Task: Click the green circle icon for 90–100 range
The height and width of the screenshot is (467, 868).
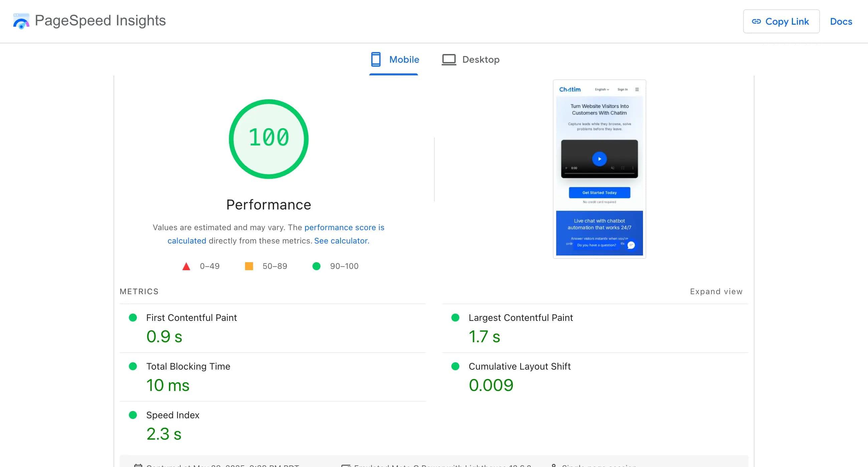Action: [x=316, y=266]
